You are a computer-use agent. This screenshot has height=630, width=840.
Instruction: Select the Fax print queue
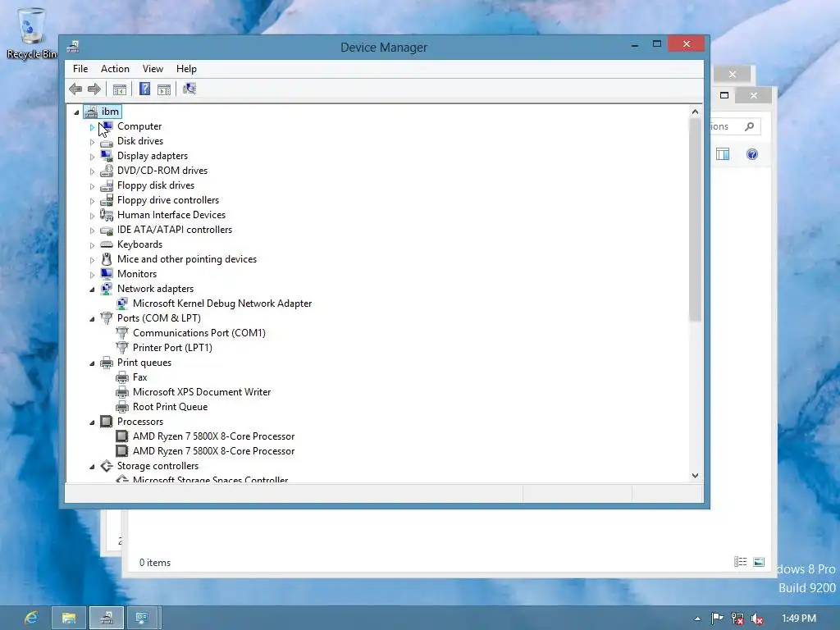point(139,377)
